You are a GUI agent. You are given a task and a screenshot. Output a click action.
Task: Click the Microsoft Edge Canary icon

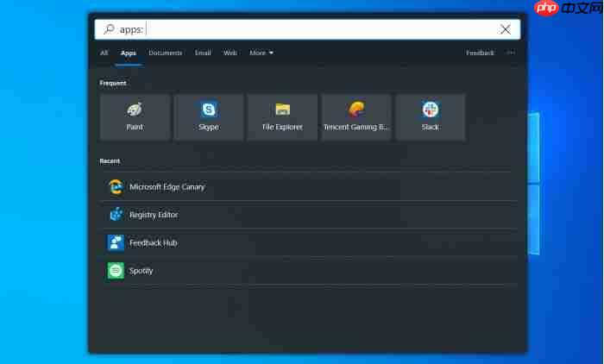[x=116, y=187]
